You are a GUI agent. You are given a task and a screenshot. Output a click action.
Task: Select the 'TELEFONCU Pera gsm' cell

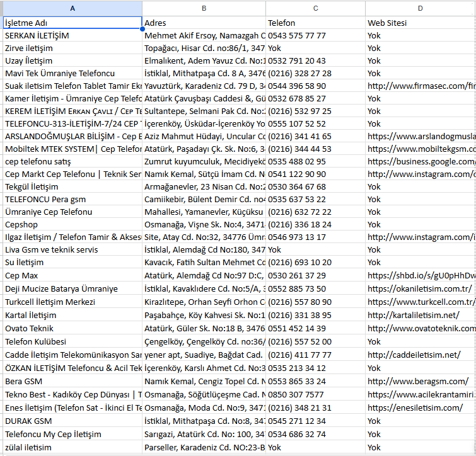pyautogui.click(x=73, y=199)
